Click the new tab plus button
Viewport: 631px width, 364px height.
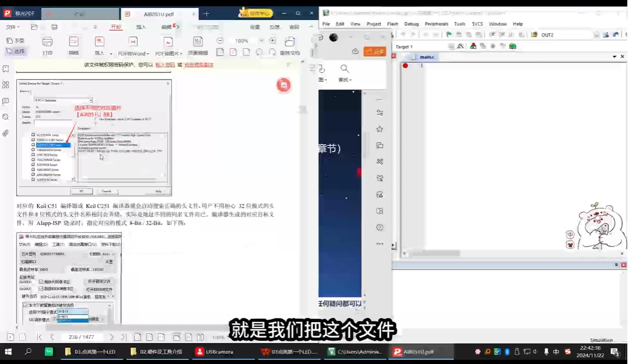(207, 14)
